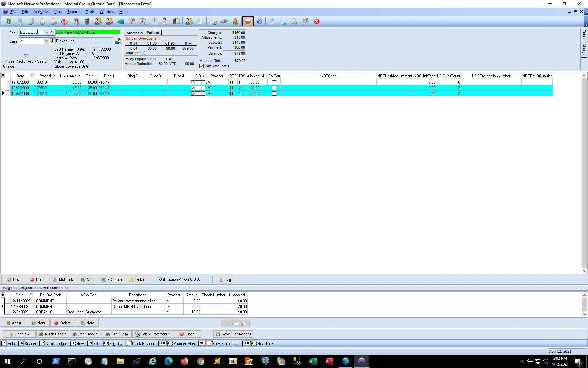
Task: Open Google Chrome from the taskbar
Action: (x=201, y=361)
